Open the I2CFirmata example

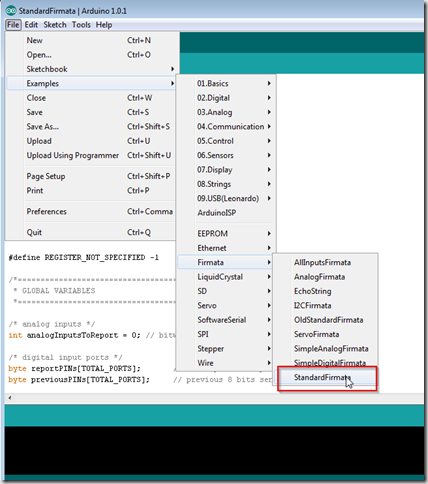(x=326, y=305)
